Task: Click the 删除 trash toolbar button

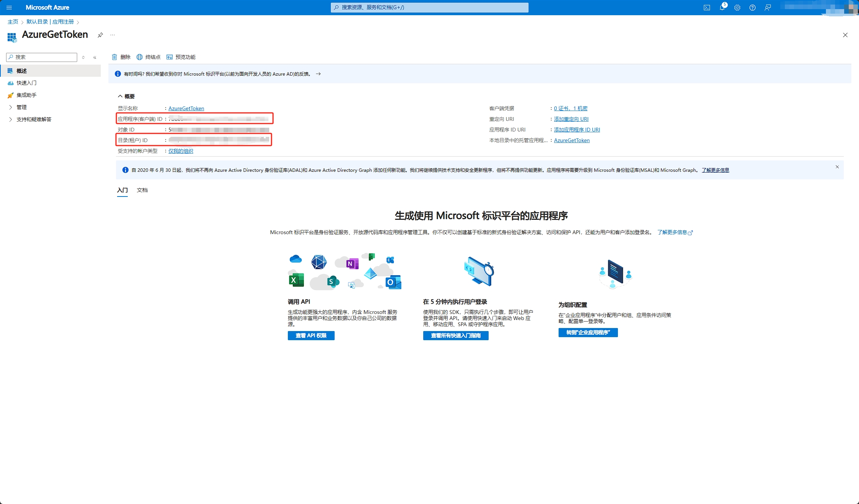Action: pyautogui.click(x=121, y=57)
